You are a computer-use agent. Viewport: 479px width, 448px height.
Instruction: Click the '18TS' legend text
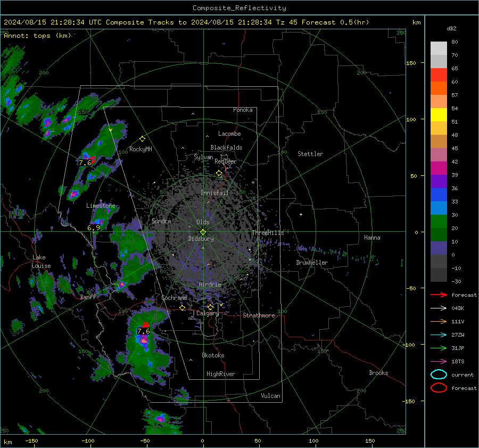click(x=458, y=362)
